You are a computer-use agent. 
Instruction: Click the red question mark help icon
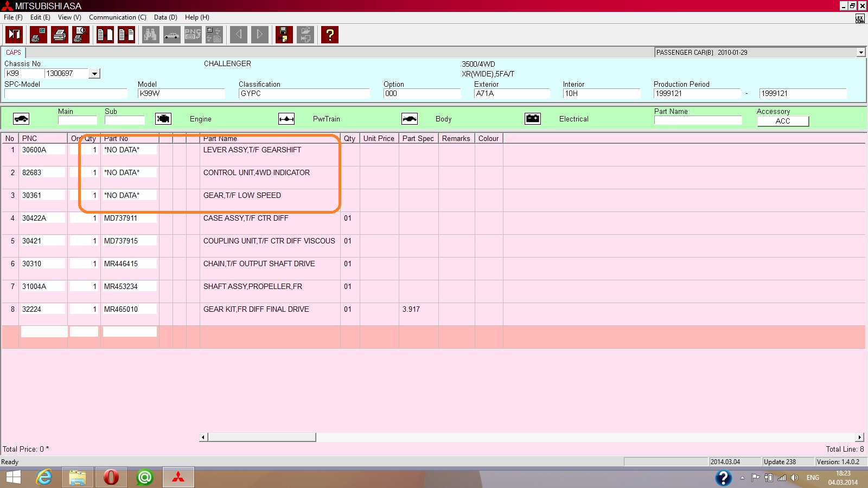click(329, 35)
